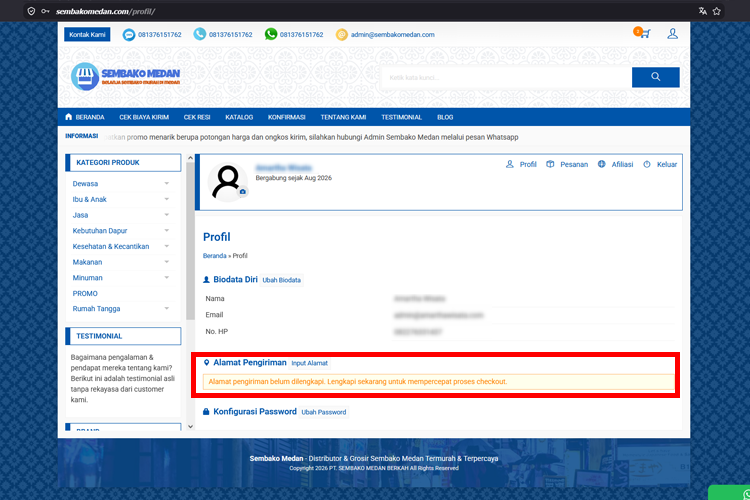
Task: Click the Keluar power icon
Action: (x=647, y=164)
